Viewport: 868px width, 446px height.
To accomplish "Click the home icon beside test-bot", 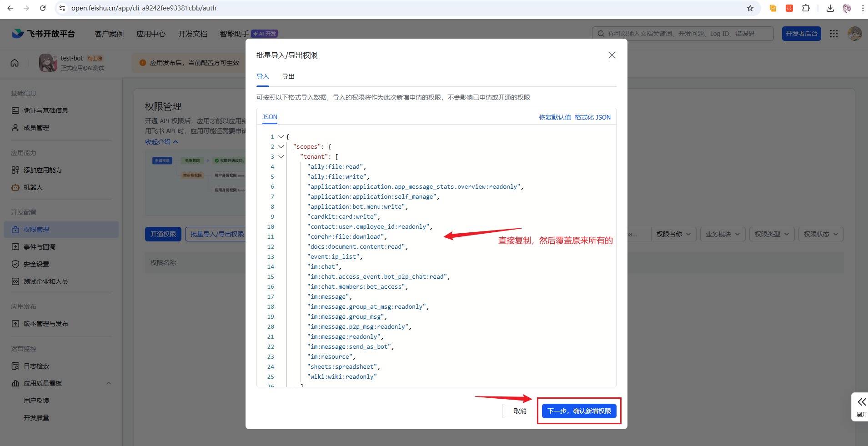I will coord(15,63).
